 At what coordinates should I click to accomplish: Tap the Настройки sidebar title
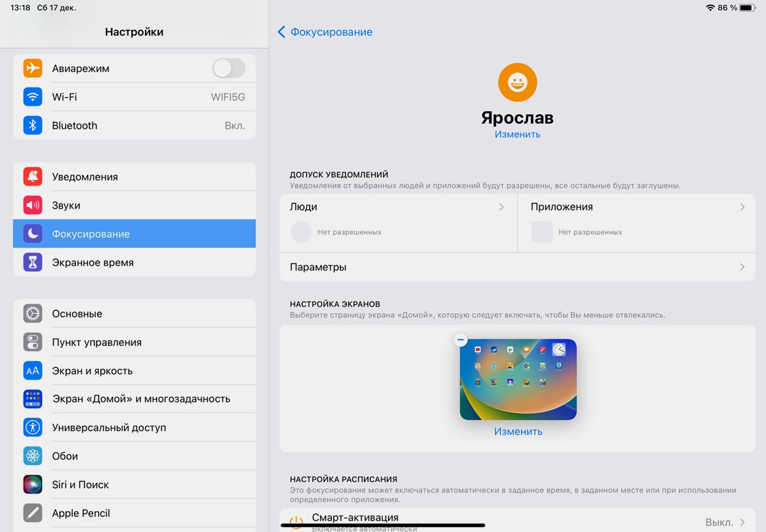tap(134, 32)
